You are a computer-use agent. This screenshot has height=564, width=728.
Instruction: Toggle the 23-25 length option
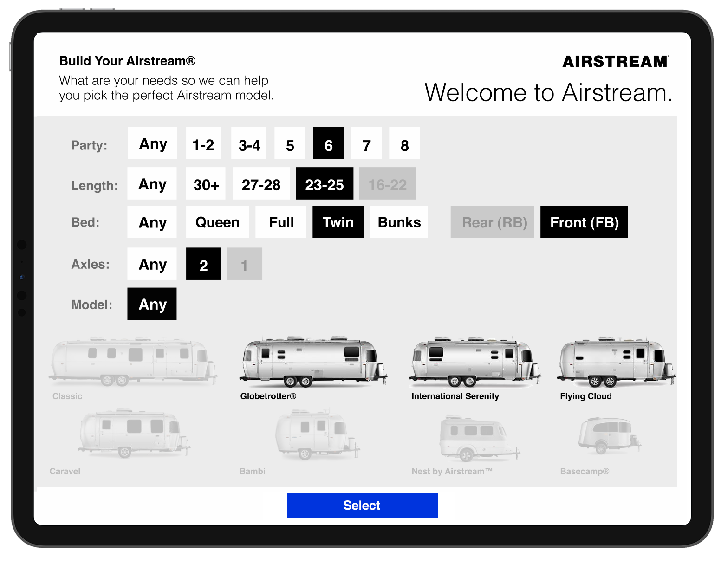325,183
